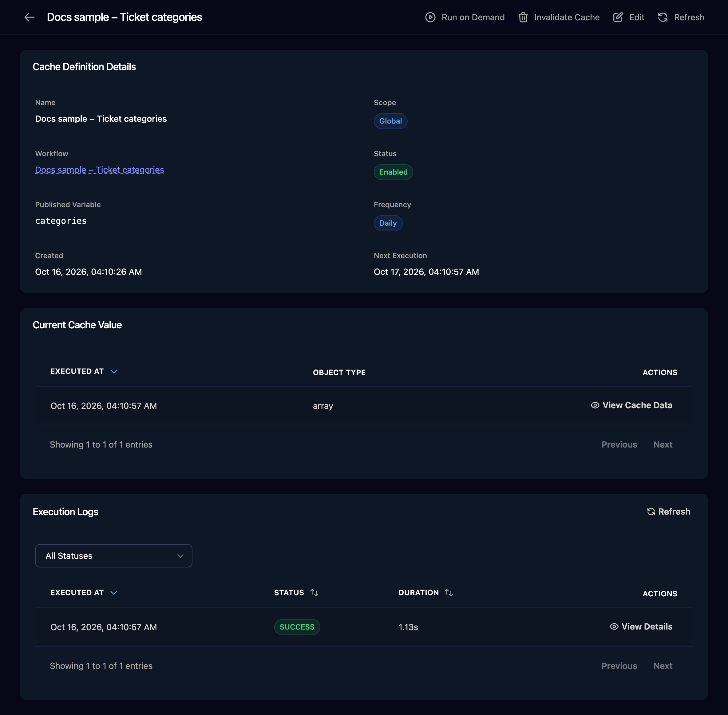The height and width of the screenshot is (715, 728).
Task: Click the Run on Demand play icon
Action: point(430,17)
